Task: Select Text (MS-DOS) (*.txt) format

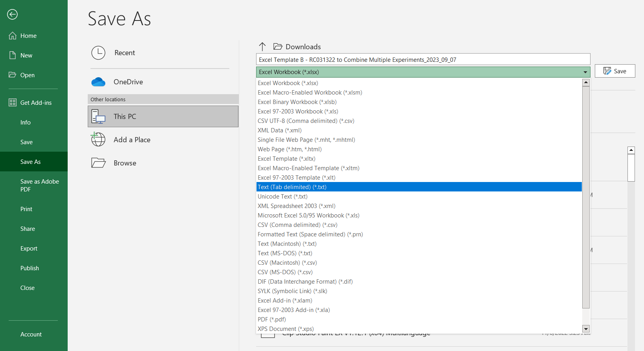Action: pos(419,253)
